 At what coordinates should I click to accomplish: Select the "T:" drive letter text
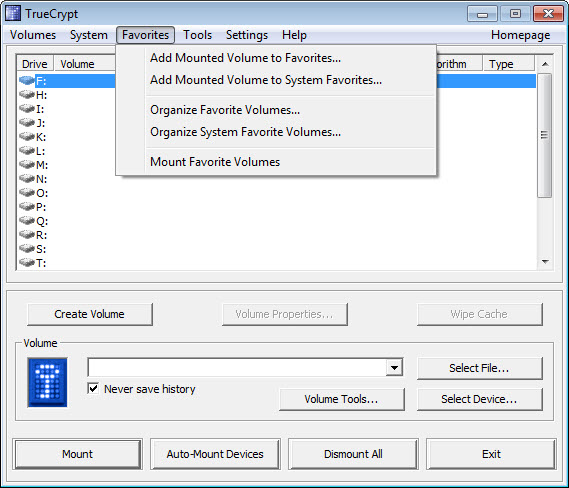(x=41, y=263)
